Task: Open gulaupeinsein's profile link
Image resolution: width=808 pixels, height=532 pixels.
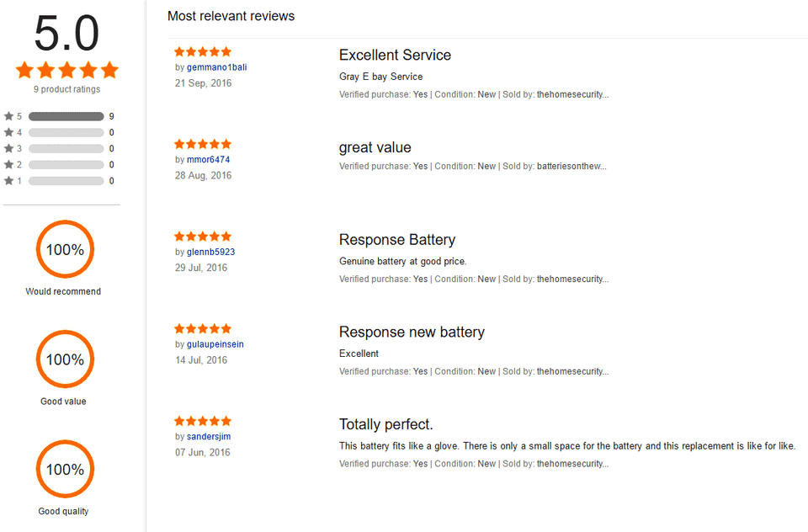Action: pyautogui.click(x=215, y=344)
